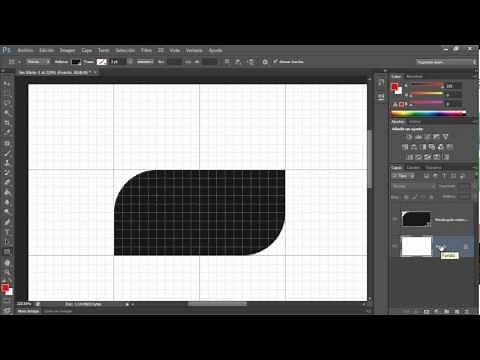480x360 pixels.
Task: Open the Forma tool mode dropdown
Action: 38,62
